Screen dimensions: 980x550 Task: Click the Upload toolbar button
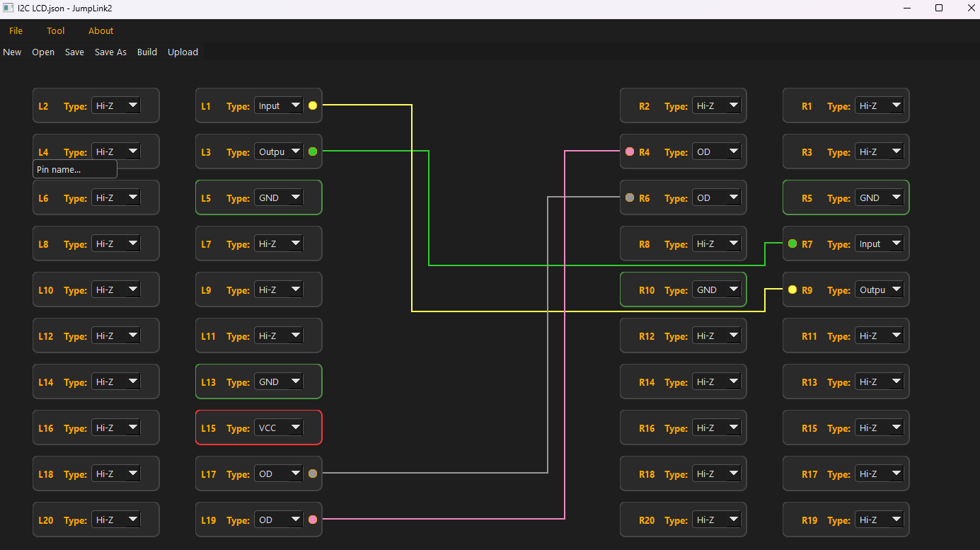pyautogui.click(x=183, y=52)
